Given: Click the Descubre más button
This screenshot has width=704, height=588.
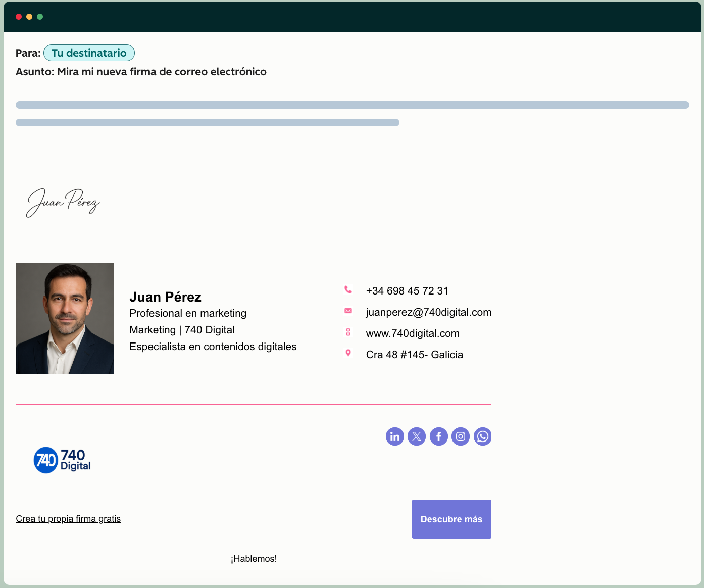Looking at the screenshot, I should 451,519.
